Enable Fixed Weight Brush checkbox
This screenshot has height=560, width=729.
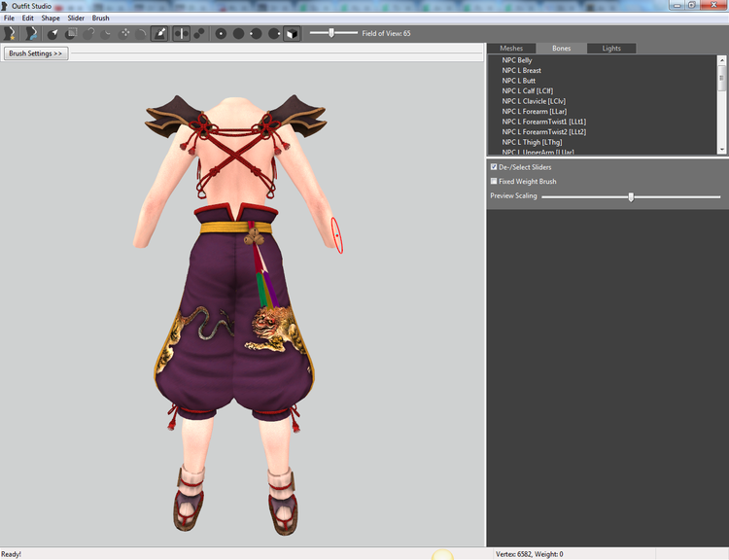click(x=494, y=182)
